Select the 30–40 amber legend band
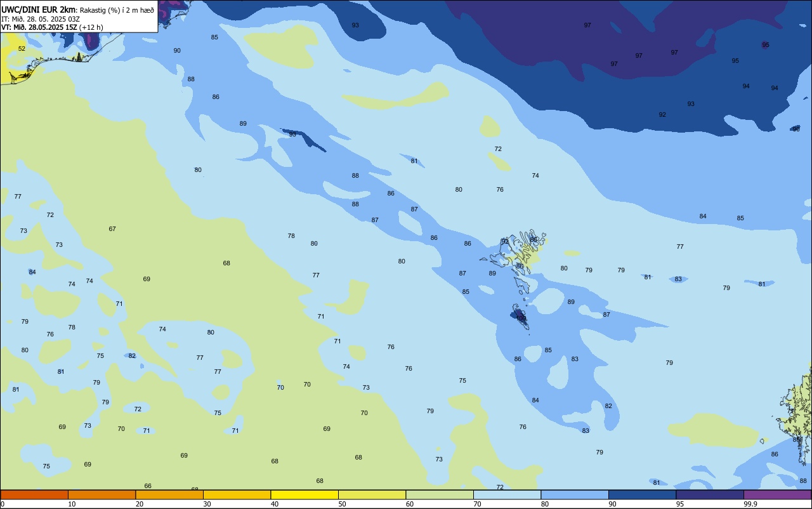 tap(237, 494)
